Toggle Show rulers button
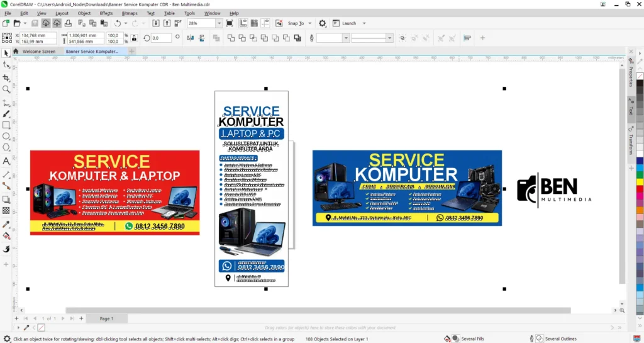The width and height of the screenshot is (644, 343). pyautogui.click(x=243, y=23)
